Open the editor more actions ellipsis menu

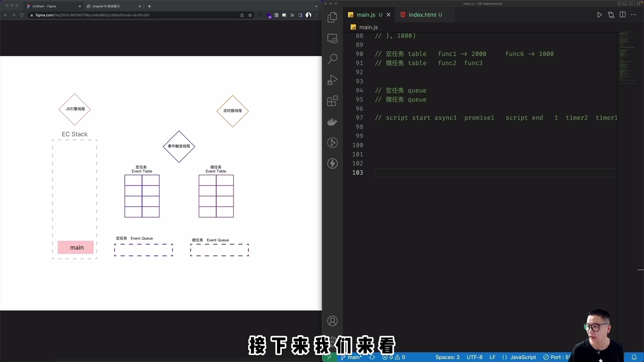(x=634, y=15)
